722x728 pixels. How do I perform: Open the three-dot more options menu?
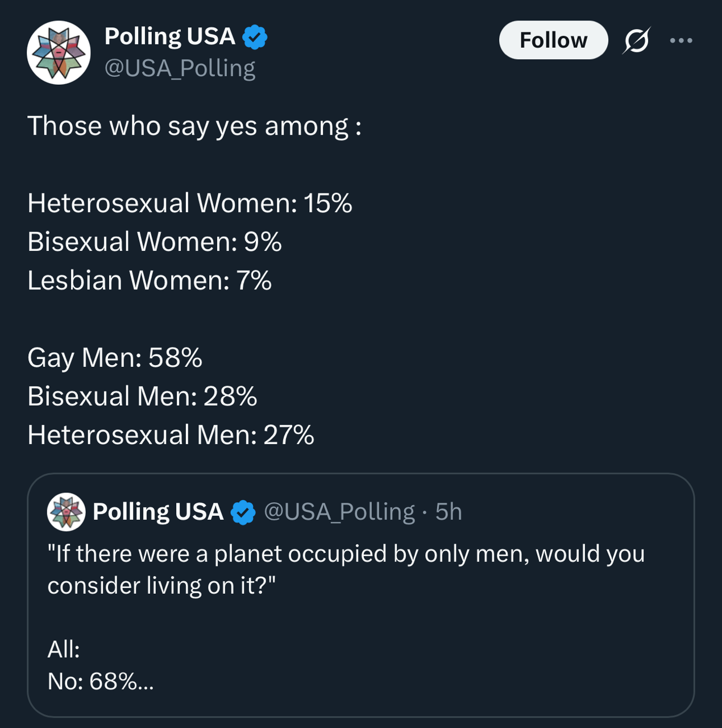click(681, 40)
